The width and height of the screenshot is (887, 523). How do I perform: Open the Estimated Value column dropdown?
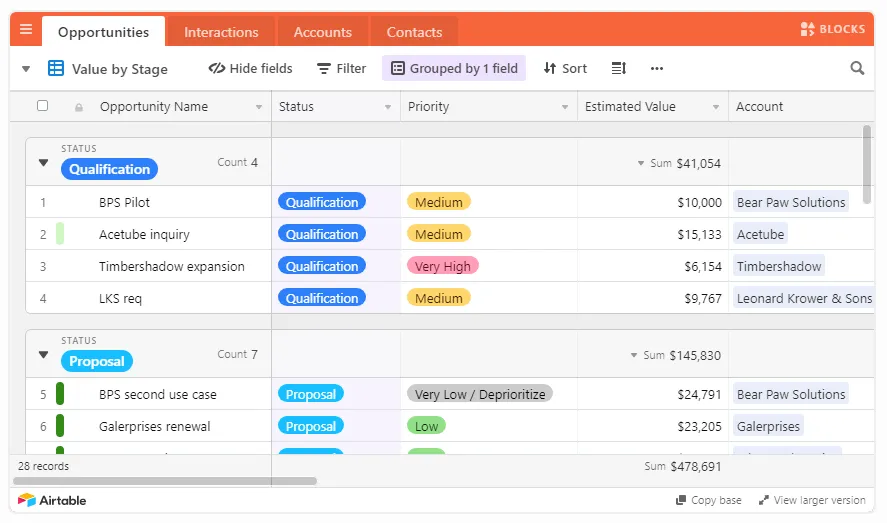pos(716,107)
